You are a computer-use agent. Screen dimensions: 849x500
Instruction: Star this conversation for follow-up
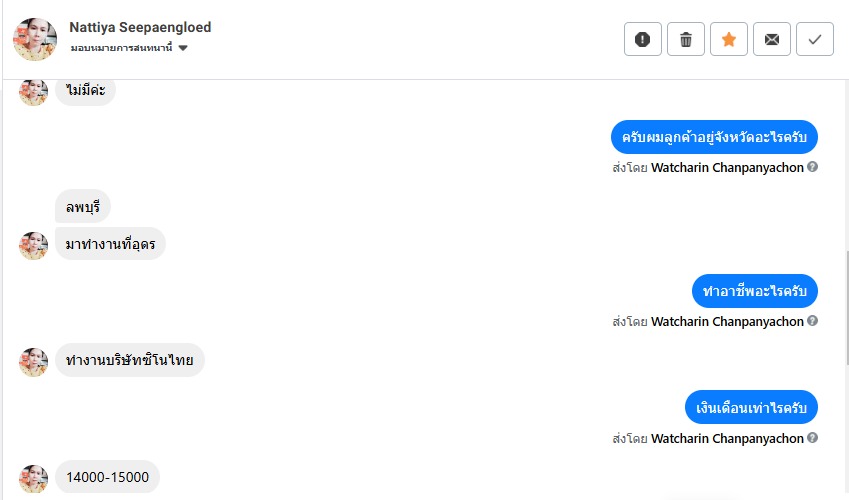(729, 39)
